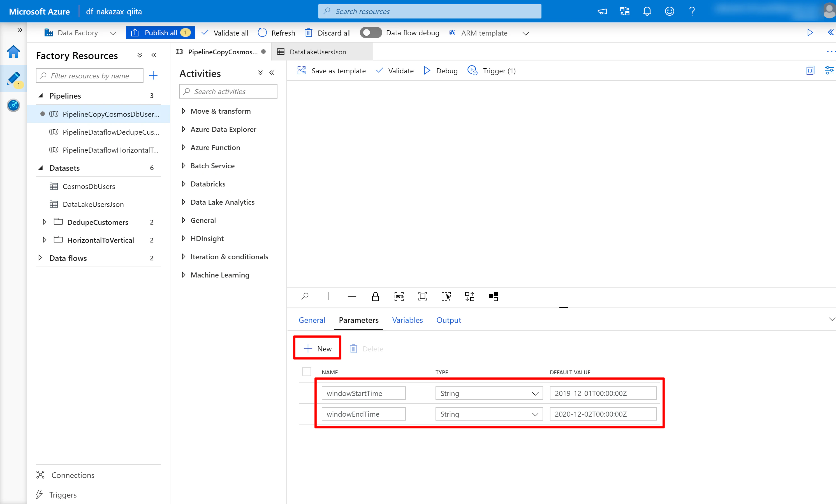Viewport: 836px width, 504px height.
Task: Toggle the lasso selection cursor icon
Action: 446,296
